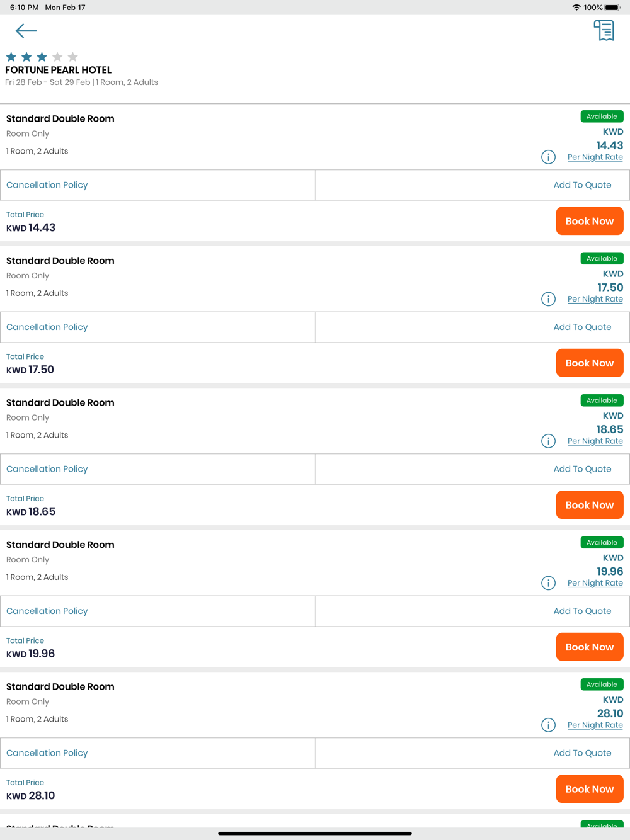630x840 pixels.
Task: Expand Cancellation Policy for KWD 14.43 room
Action: 47,185
